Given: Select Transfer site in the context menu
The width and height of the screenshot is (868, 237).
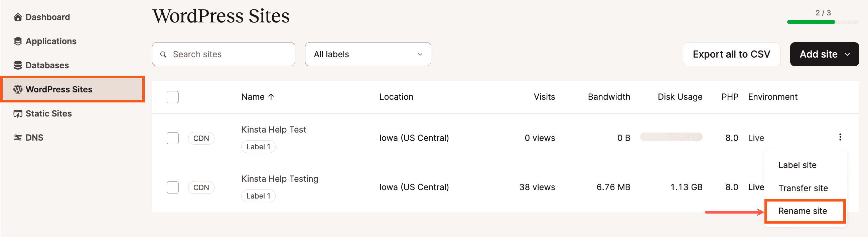Looking at the screenshot, I should (803, 188).
